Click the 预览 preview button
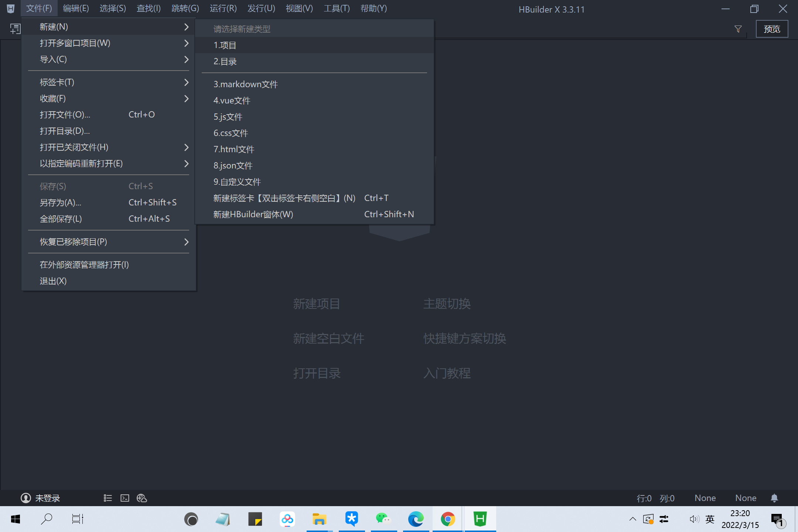The image size is (798, 532). click(772, 29)
